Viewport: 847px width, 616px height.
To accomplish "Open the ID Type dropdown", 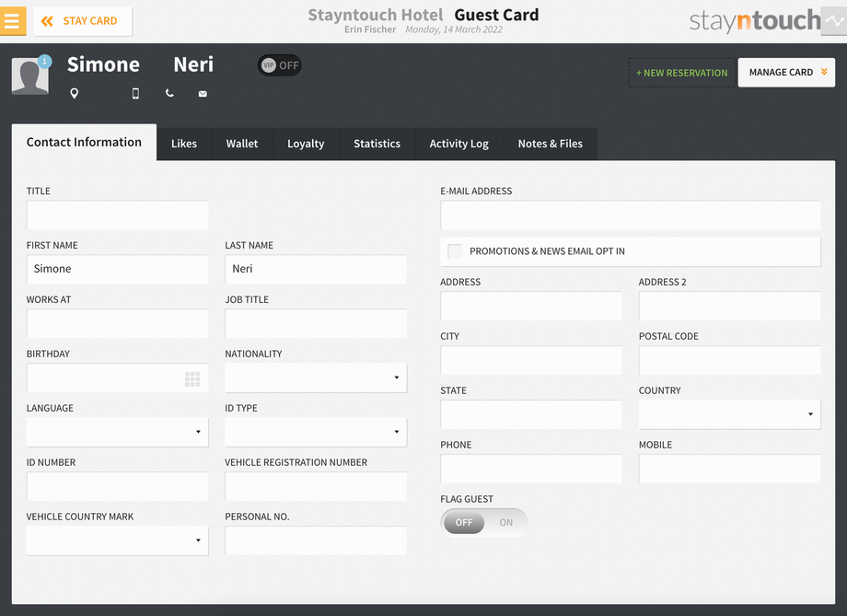I will (316, 432).
